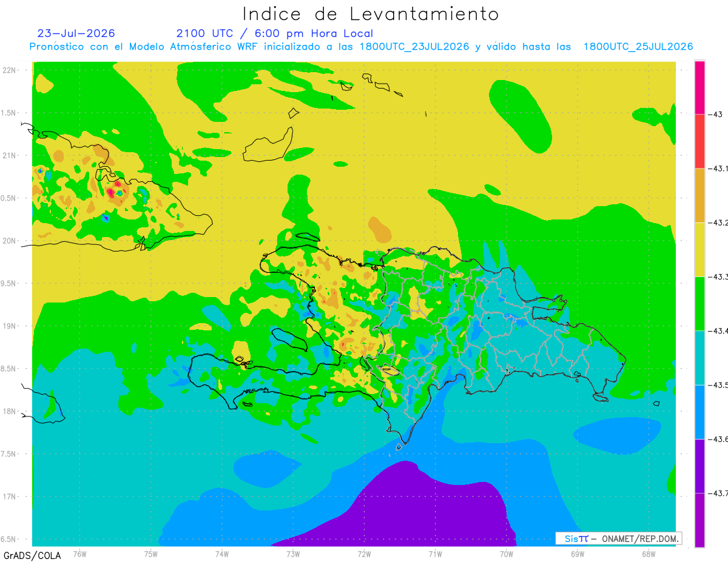Select the '8.5N' latitude label
Viewport: 728px width, 562px height.
(x=8, y=369)
